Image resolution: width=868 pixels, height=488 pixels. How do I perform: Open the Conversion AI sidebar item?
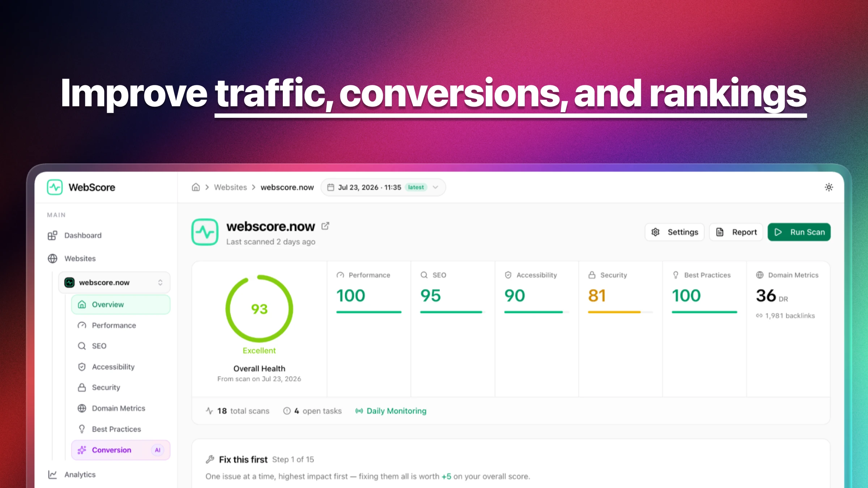click(121, 450)
